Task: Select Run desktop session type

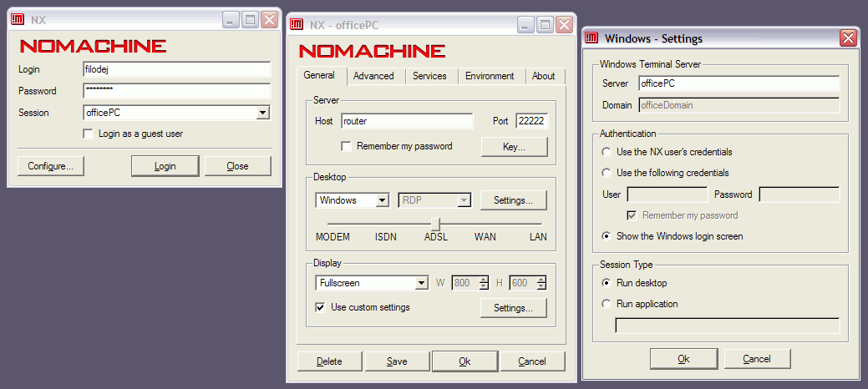Action: pos(607,283)
